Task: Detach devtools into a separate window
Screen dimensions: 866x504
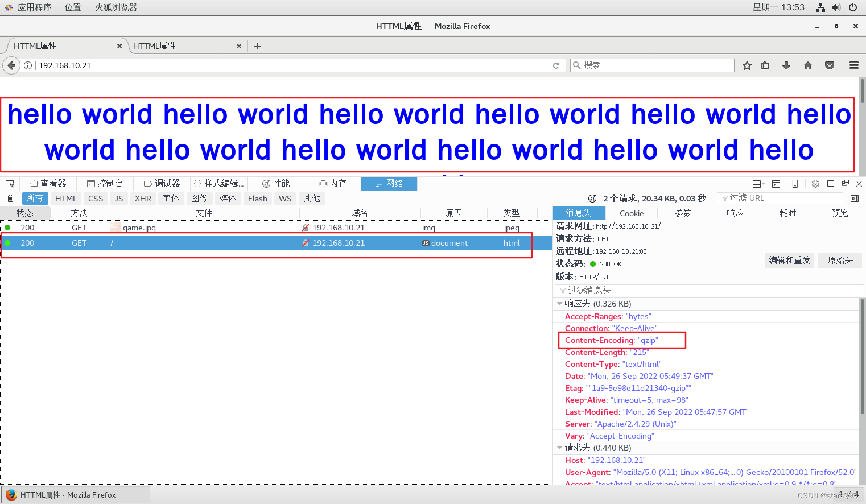Action: pos(846,183)
